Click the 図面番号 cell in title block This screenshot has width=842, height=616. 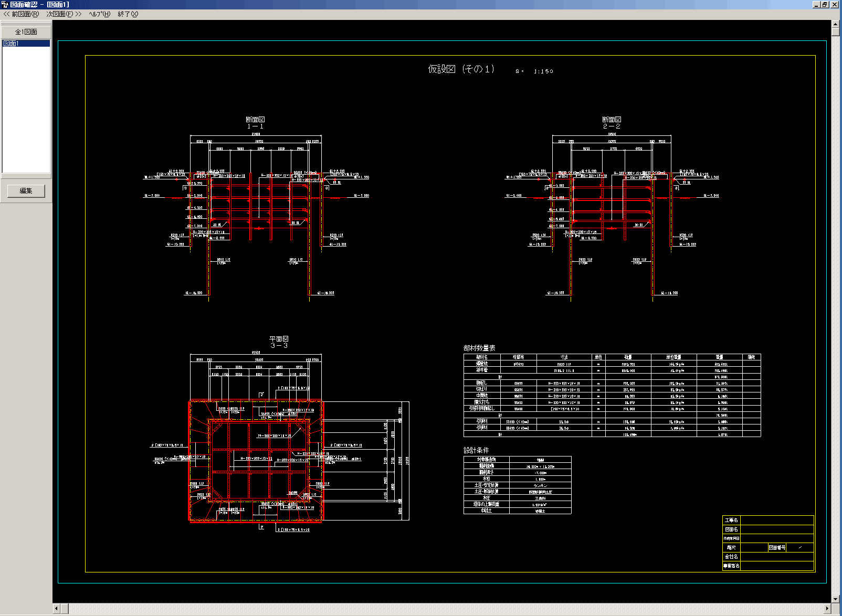(x=777, y=548)
